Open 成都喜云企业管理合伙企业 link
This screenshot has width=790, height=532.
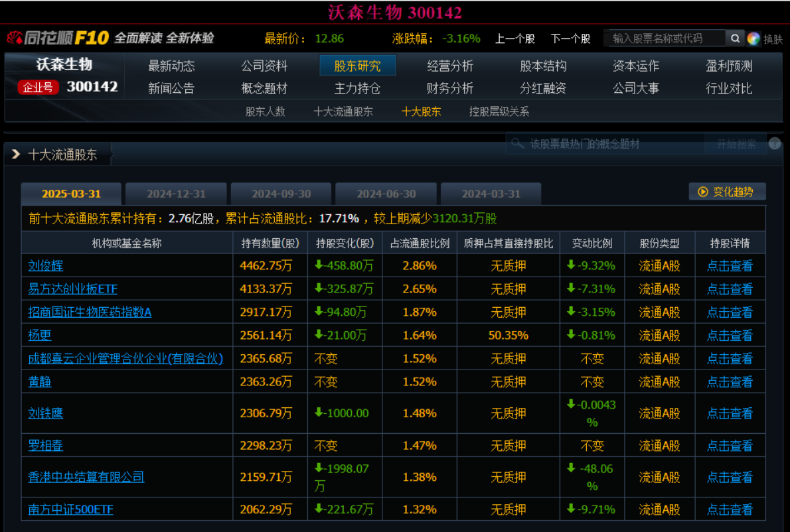pos(125,358)
